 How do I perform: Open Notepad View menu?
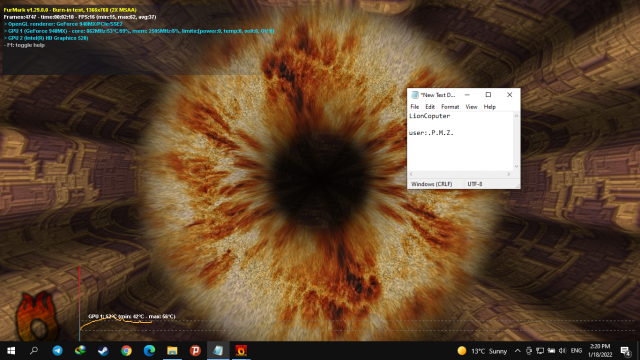[471, 107]
